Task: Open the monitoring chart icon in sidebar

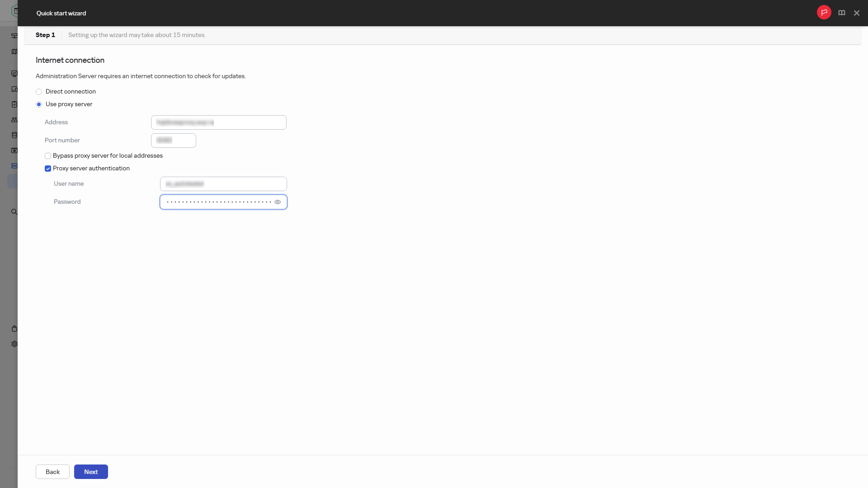Action: 14,74
